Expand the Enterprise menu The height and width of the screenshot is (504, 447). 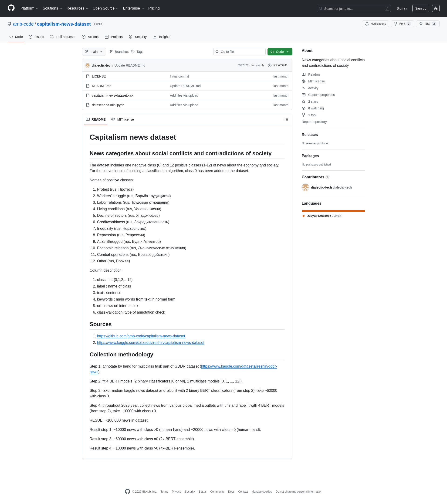point(133,8)
